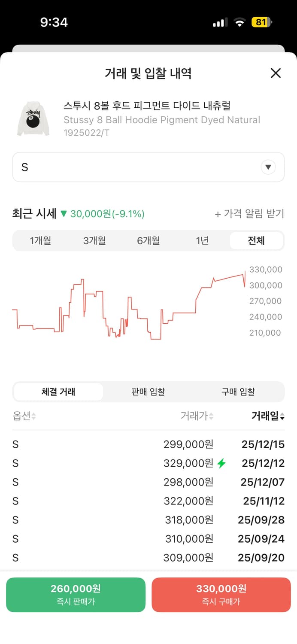
Task: Select the 3개월 chart period
Action: pos(94,241)
